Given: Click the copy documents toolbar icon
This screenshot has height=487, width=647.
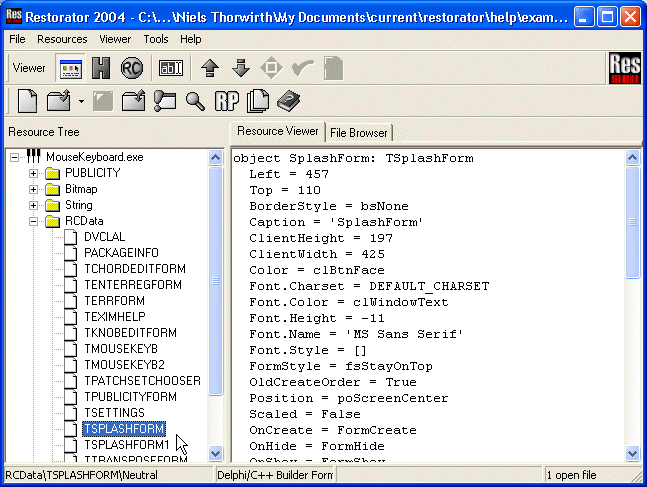Looking at the screenshot, I should (257, 101).
